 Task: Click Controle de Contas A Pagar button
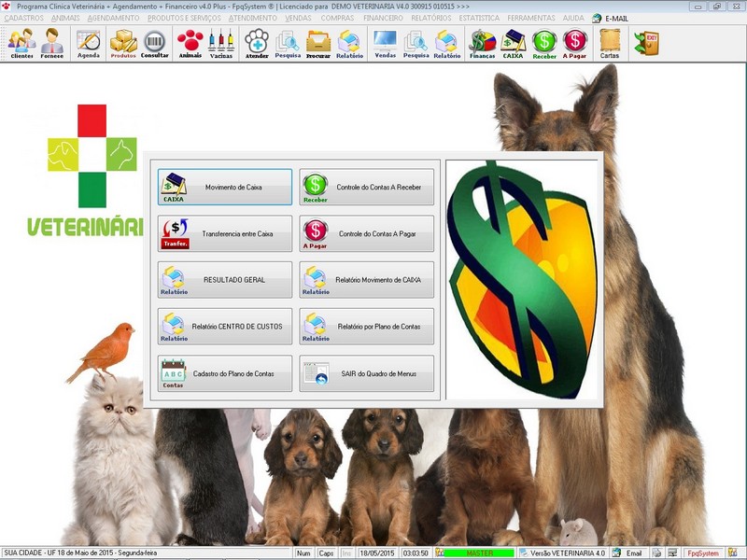pos(366,233)
